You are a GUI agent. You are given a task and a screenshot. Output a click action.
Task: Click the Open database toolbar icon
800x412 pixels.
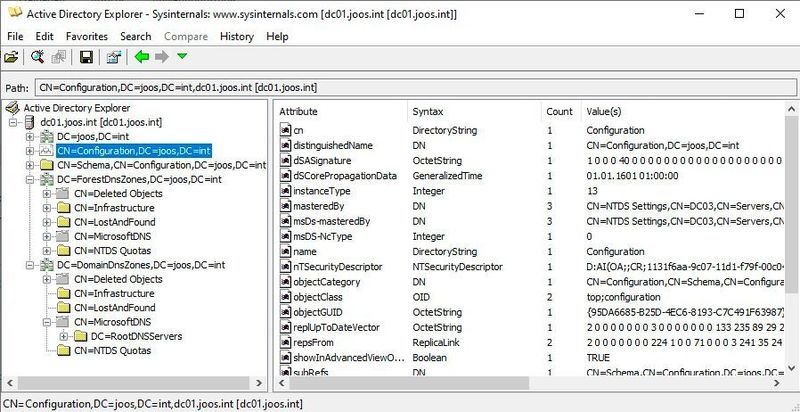11,57
